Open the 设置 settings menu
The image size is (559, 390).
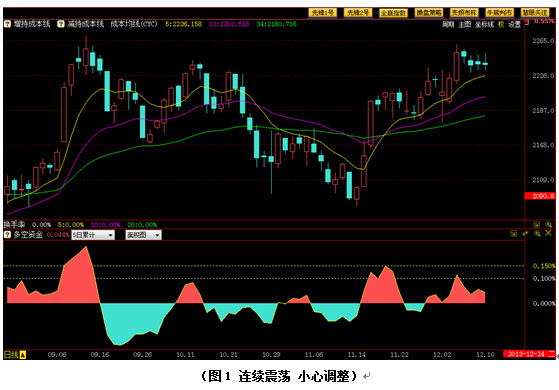tap(514, 24)
